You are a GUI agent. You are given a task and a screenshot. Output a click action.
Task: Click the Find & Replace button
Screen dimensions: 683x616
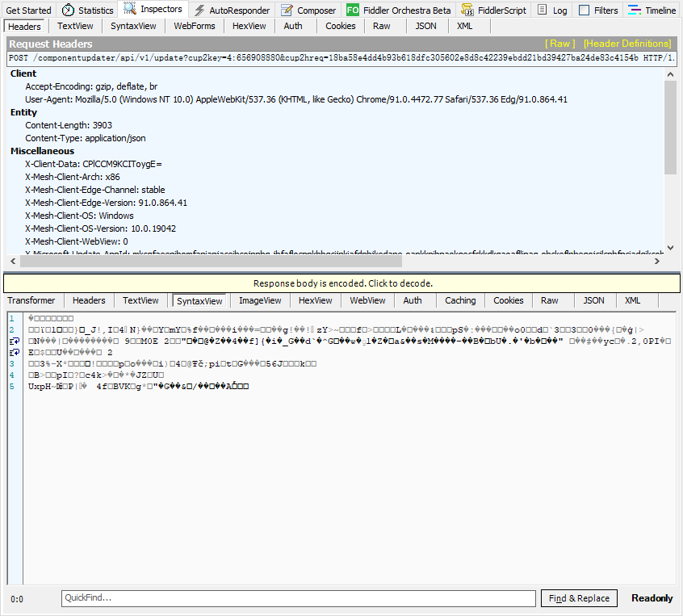(x=579, y=598)
